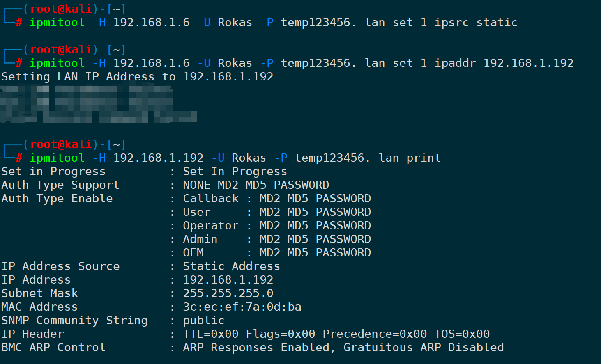Click the SNMP community string "public"
Image resolution: width=601 pixels, height=364 pixels.
coord(204,321)
